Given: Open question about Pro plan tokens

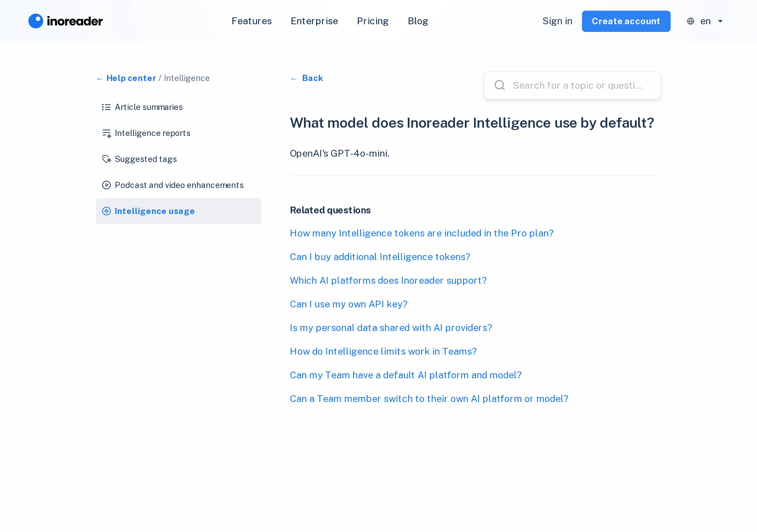Looking at the screenshot, I should (x=421, y=233).
